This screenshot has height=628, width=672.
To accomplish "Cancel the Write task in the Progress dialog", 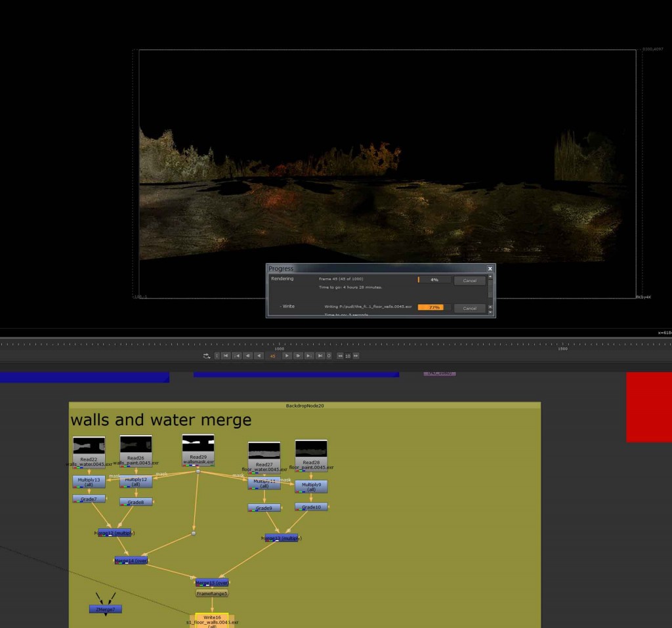I will (469, 308).
